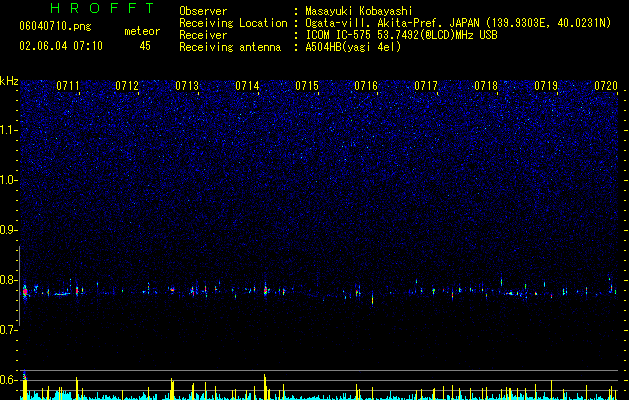629x400 pixels.
Task: Click the date stamp 02.06.04 07:10
Action: pos(61,46)
